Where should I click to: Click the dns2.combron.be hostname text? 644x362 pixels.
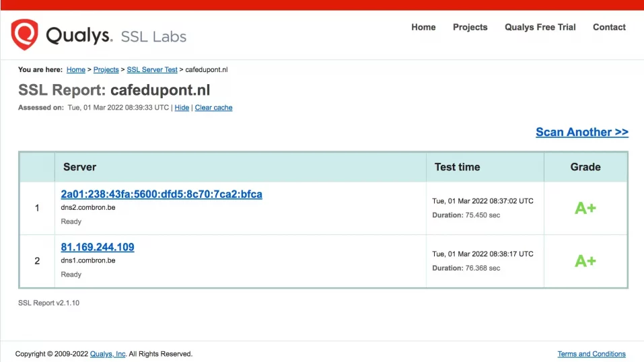point(88,207)
